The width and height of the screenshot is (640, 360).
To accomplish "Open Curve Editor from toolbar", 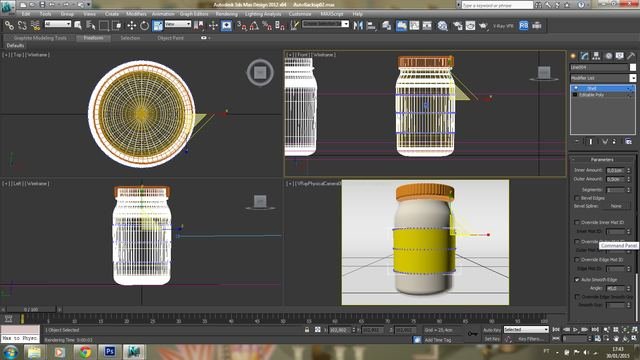I will tap(414, 26).
